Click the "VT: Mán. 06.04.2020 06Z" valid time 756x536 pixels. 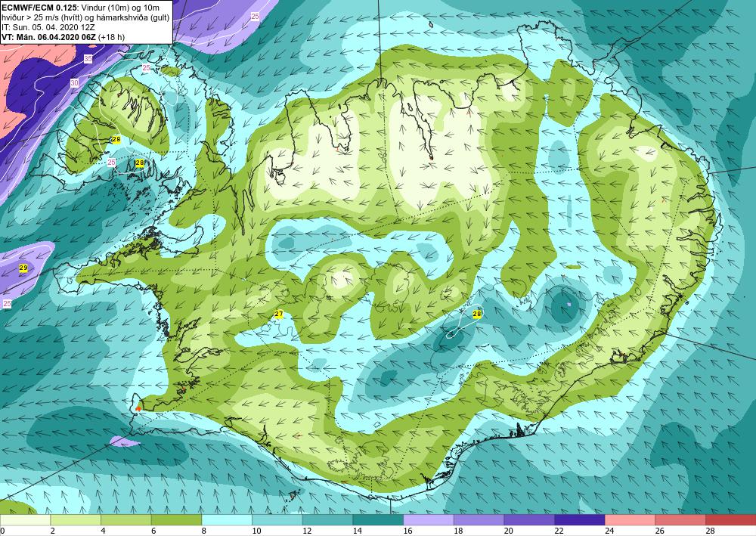(49, 37)
